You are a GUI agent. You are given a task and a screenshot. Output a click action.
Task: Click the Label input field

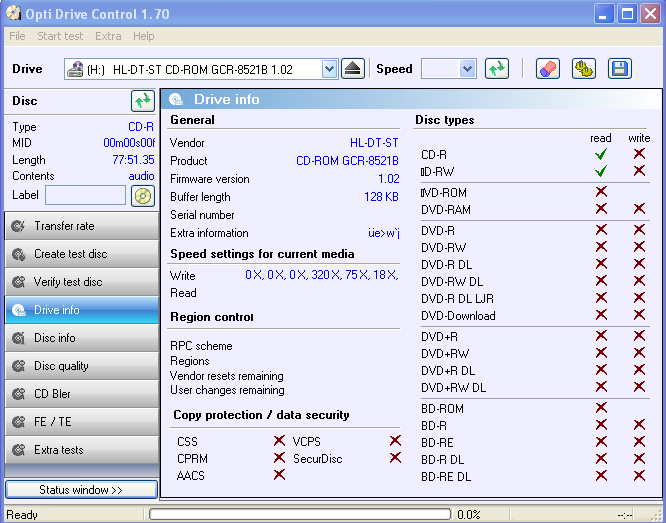click(x=85, y=195)
